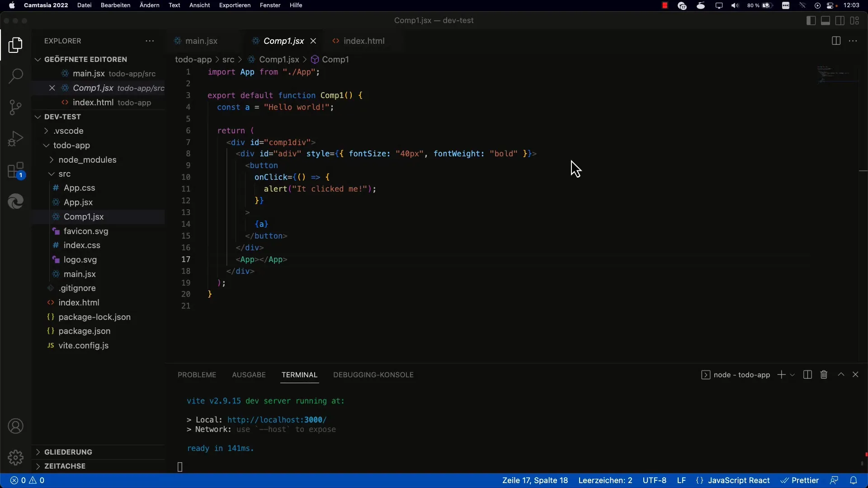Screen dimensions: 868x488
Task: Click the macOS battery indicator
Action: pyautogui.click(x=760, y=5)
